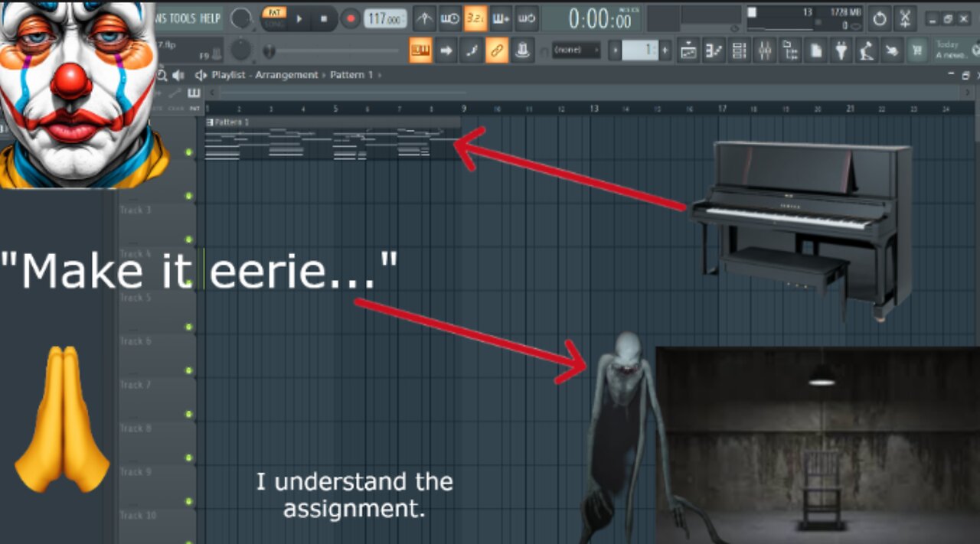
Task: Start playback with the play button
Action: point(299,18)
